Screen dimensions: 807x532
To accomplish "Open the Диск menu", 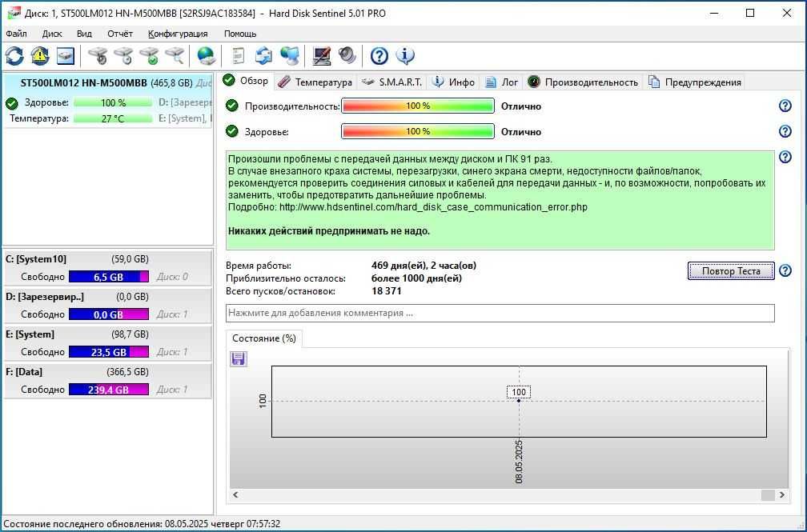I will click(x=52, y=34).
